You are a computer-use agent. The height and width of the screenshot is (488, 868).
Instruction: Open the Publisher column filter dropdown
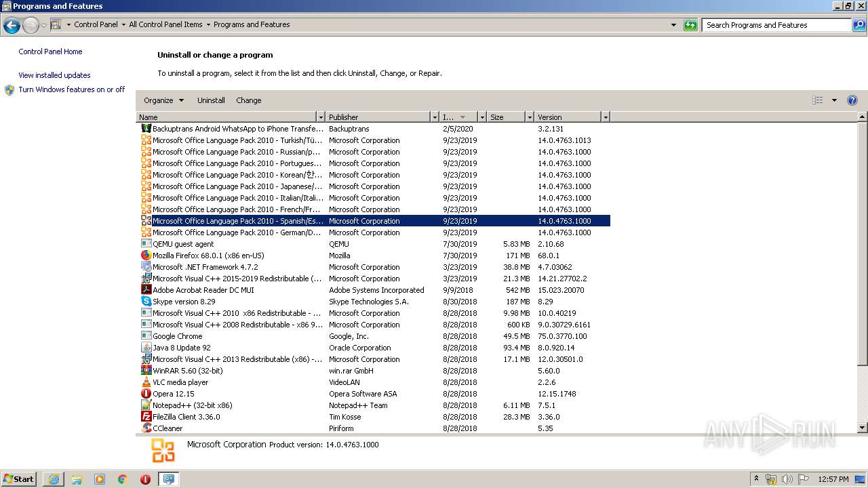pyautogui.click(x=435, y=117)
